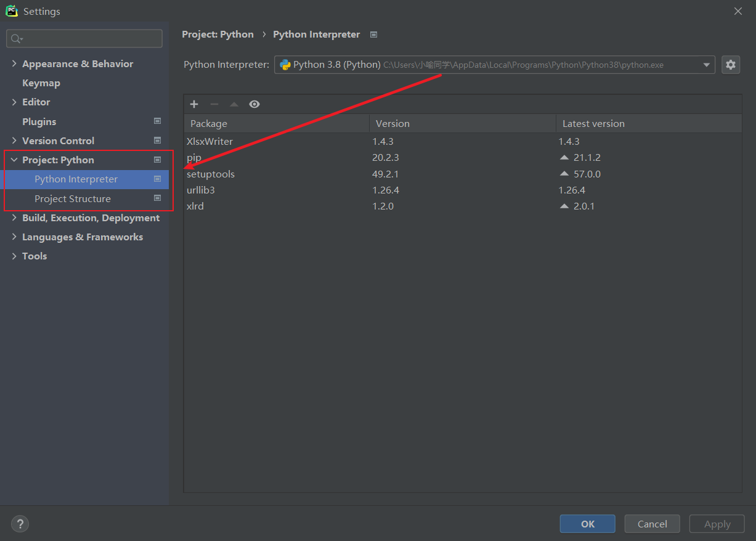Click the project-level icon next to Plugins
756x541 pixels.
(x=157, y=121)
